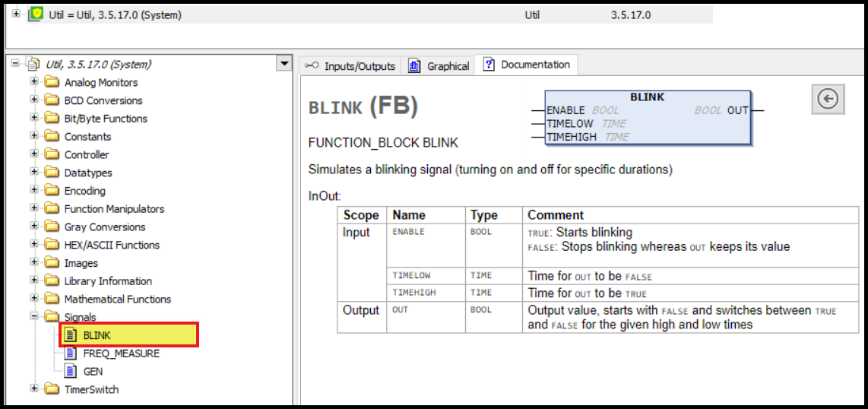The image size is (868, 409).
Task: Select the GEN tree item
Action: 93,371
